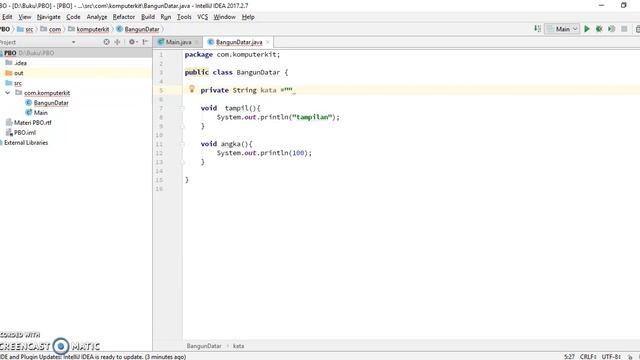Place cursor on class name BangunDatar line 3
Screen dimensions: 640x360
[x=258, y=72]
